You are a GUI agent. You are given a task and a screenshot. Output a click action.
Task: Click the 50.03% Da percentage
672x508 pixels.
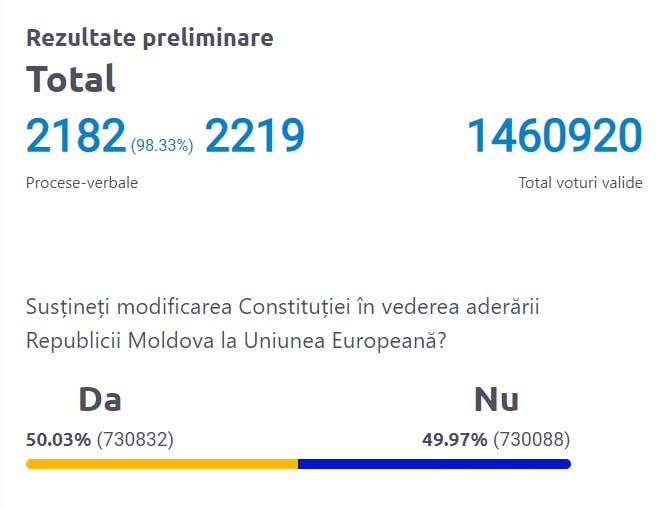(58, 439)
